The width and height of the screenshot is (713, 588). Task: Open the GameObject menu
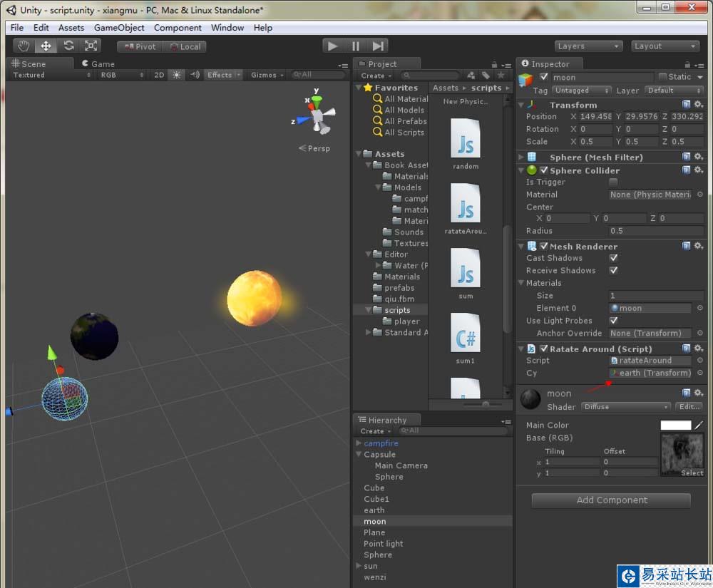[119, 28]
